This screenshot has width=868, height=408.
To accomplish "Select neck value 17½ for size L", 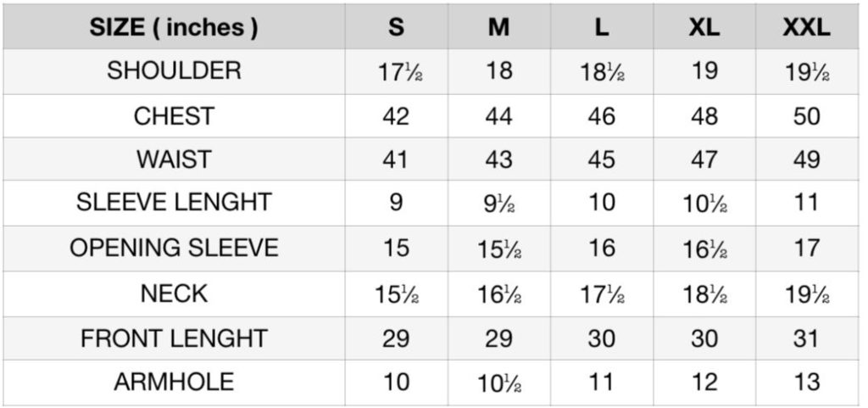I will coord(602,295).
